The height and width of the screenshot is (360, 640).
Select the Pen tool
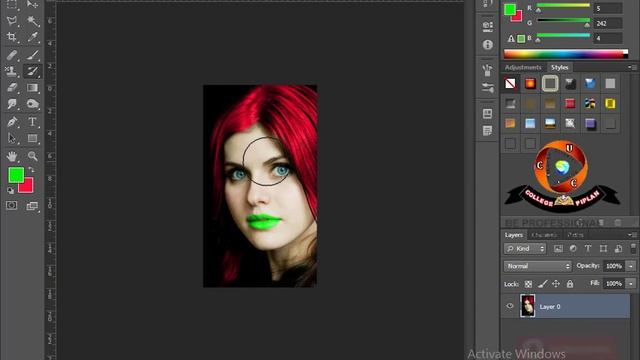pos(12,122)
